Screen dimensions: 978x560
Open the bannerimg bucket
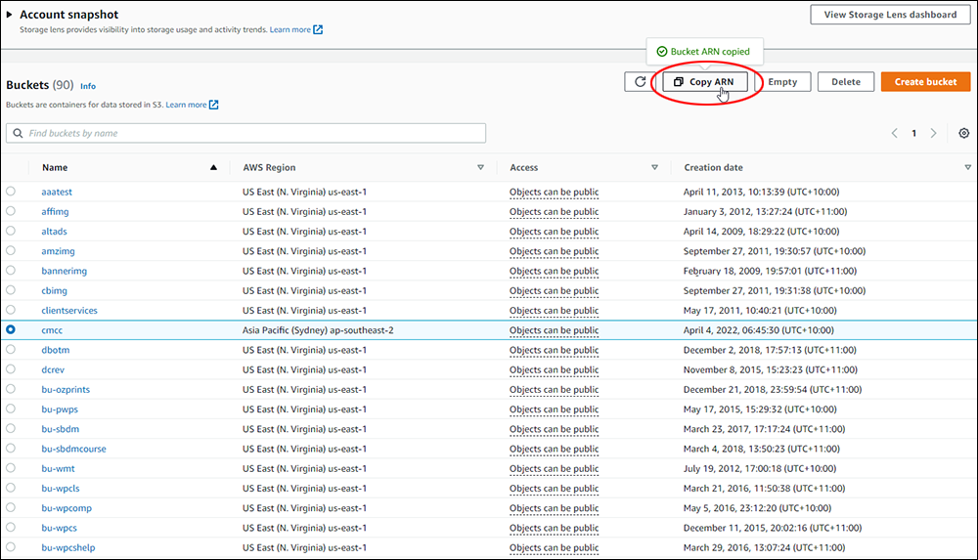click(x=65, y=271)
